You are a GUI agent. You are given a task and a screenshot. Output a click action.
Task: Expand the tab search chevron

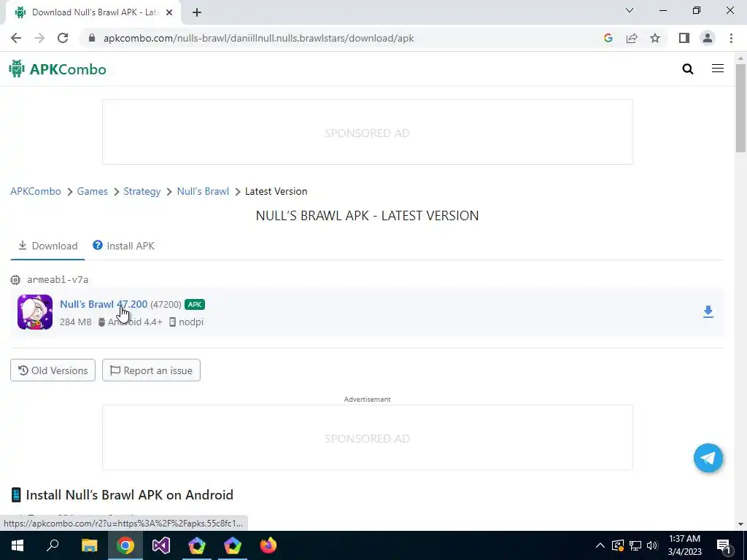pyautogui.click(x=630, y=10)
